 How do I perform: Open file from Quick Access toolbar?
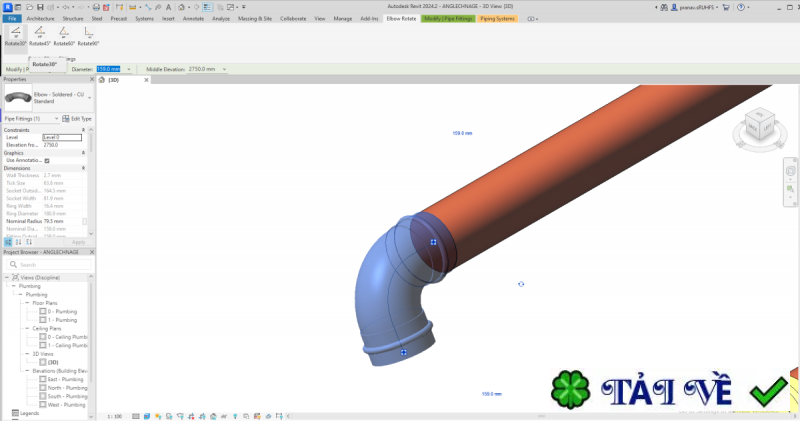point(30,7)
